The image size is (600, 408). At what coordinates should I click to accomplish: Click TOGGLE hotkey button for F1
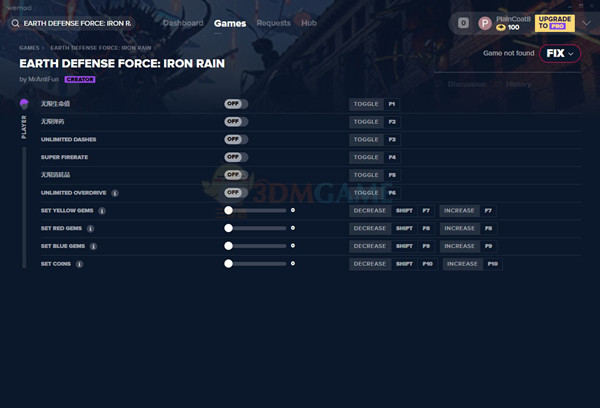click(366, 104)
